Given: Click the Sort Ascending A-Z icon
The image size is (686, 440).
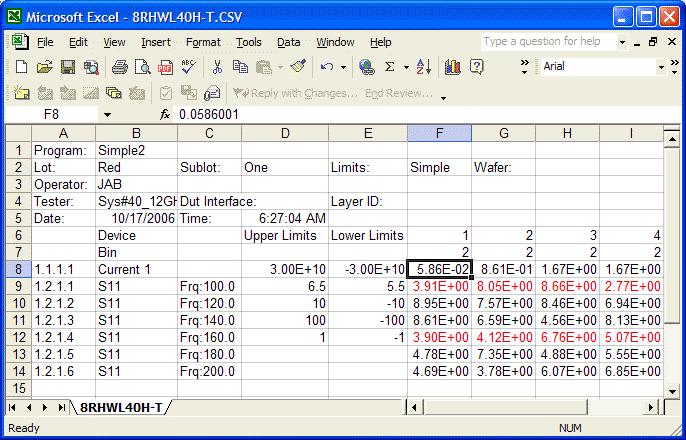Looking at the screenshot, I should [424, 67].
